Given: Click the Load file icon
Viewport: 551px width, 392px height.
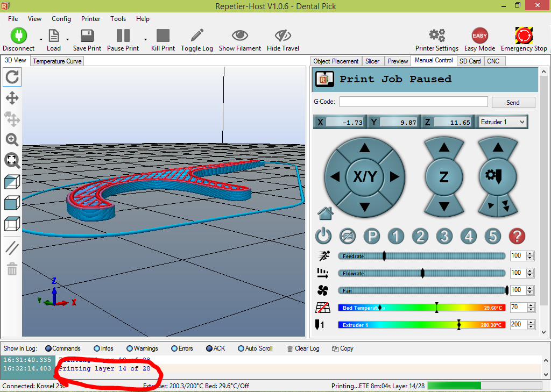Looking at the screenshot, I should click(53, 35).
